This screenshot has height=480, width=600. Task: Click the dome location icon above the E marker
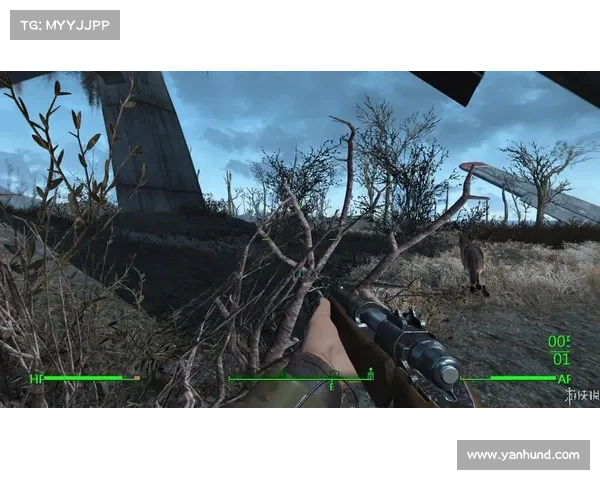(x=334, y=374)
